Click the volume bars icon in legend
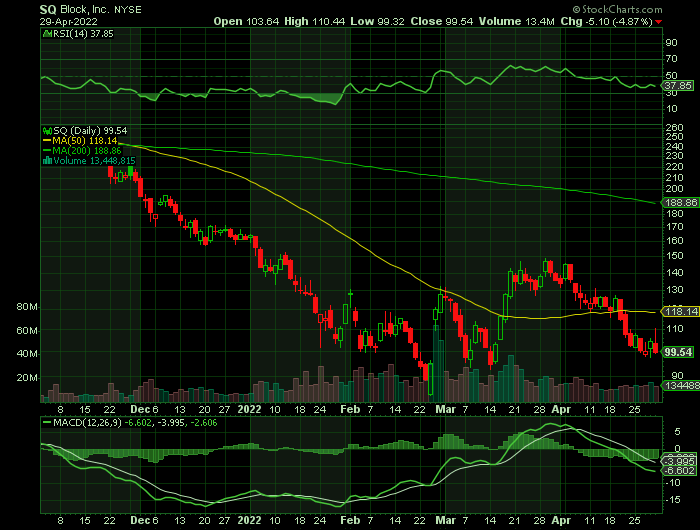The height and width of the screenshot is (530, 700). 47,161
